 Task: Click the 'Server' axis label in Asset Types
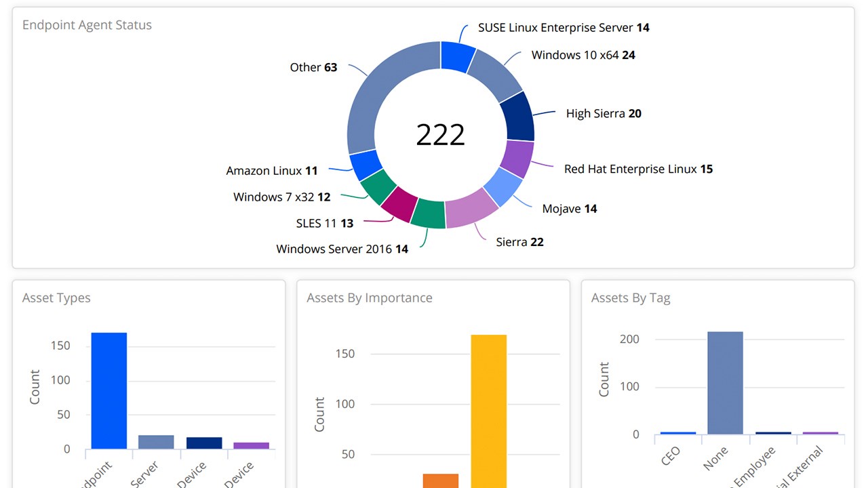click(x=144, y=474)
